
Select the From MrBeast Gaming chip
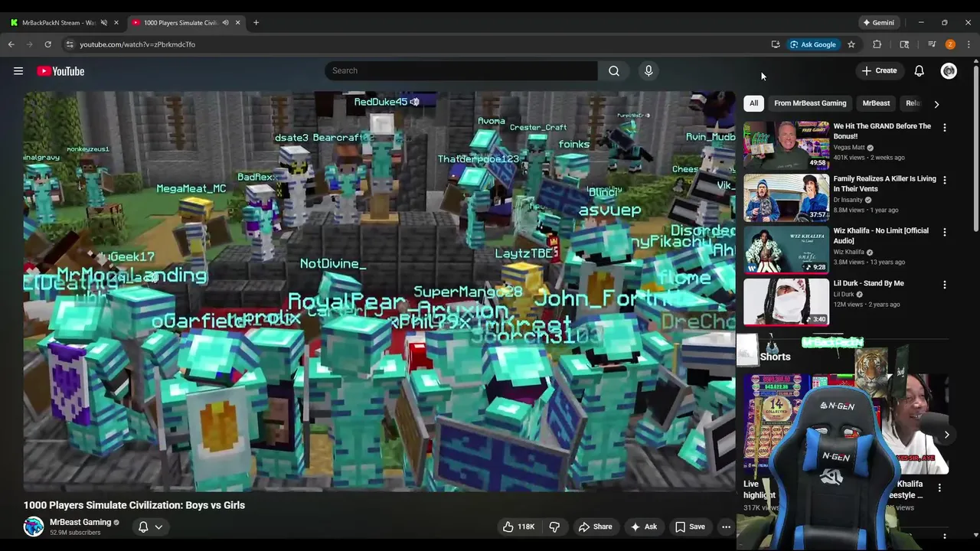click(x=810, y=103)
